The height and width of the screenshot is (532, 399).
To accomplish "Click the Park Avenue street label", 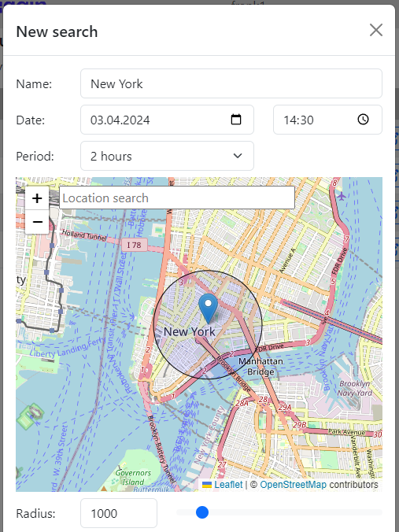I will [346, 432].
